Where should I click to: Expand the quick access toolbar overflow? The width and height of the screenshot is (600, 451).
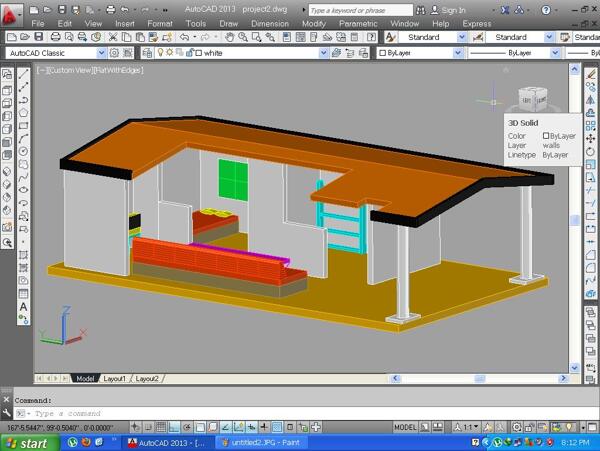tap(165, 10)
